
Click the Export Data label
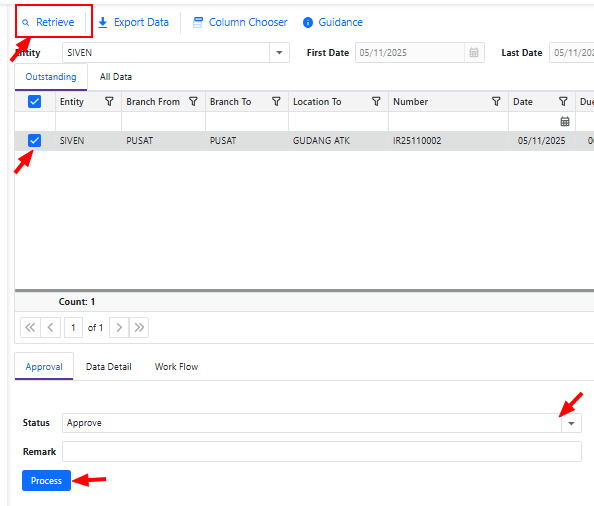coord(141,22)
